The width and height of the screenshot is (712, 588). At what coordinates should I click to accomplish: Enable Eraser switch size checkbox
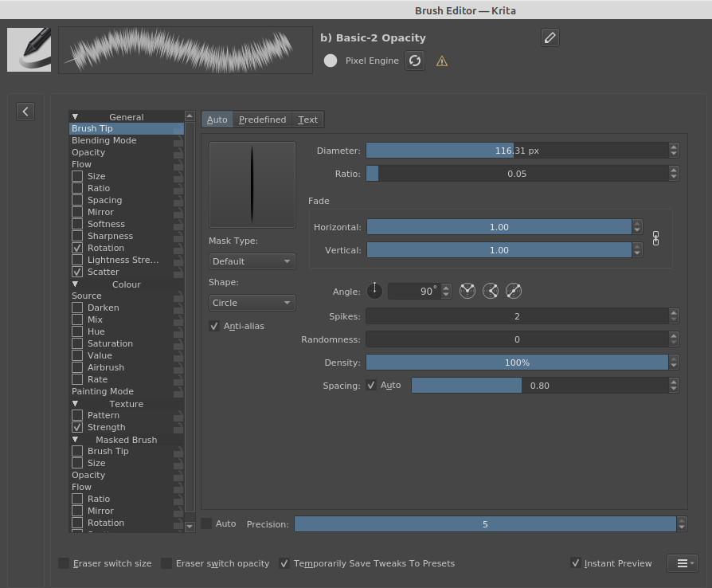64,563
